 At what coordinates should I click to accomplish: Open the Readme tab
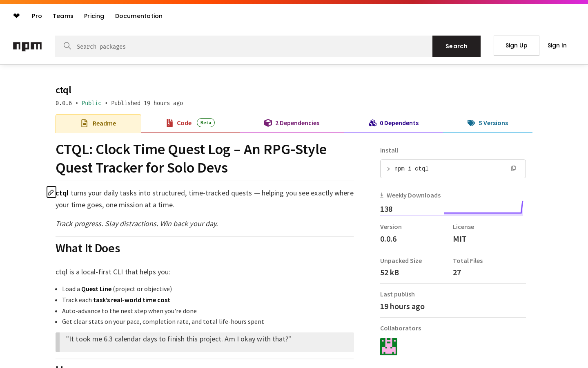98,123
